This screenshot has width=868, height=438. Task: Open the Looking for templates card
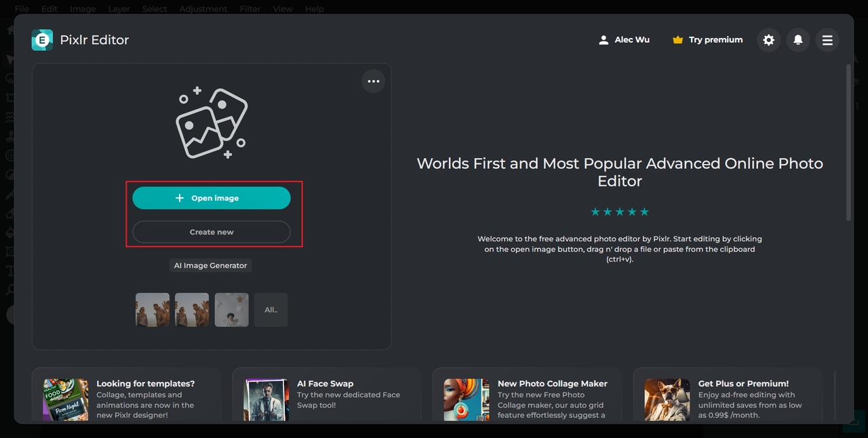[x=126, y=396]
